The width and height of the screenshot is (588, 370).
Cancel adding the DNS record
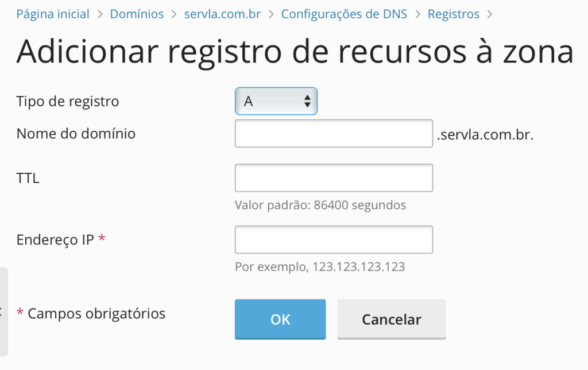pos(392,320)
